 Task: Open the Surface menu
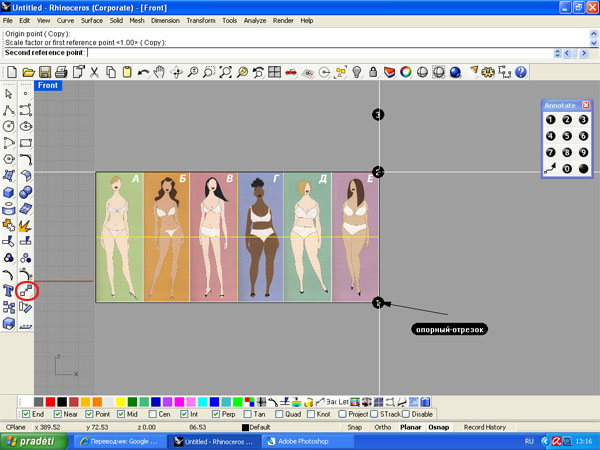click(x=92, y=20)
